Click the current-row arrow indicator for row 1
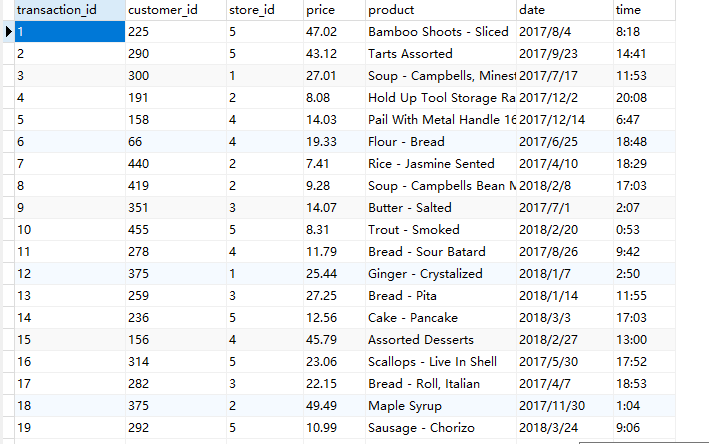This screenshot has width=709, height=444. point(9,32)
